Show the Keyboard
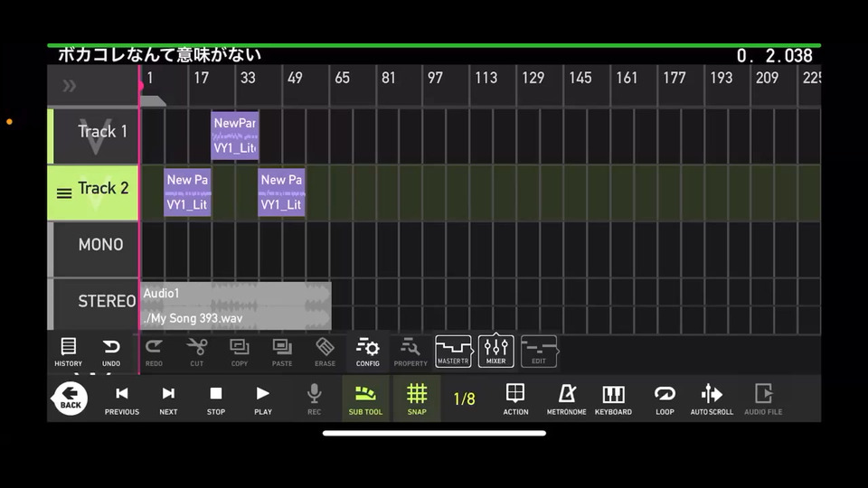868x488 pixels. [x=613, y=400]
